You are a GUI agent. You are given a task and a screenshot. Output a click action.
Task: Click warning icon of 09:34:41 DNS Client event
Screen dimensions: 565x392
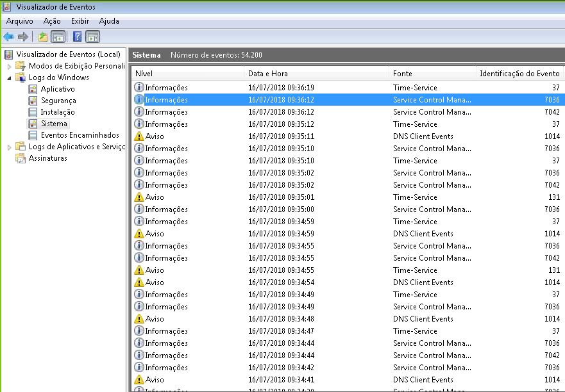[x=139, y=379]
